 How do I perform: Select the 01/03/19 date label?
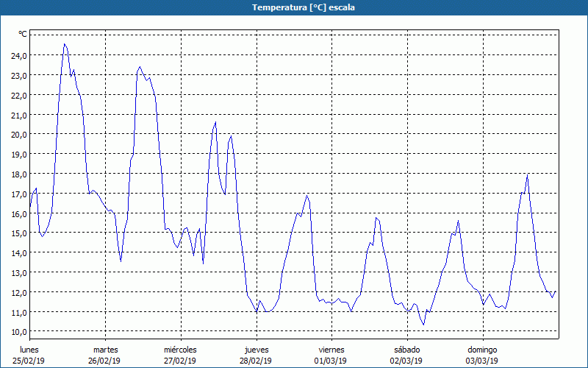pos(331,361)
